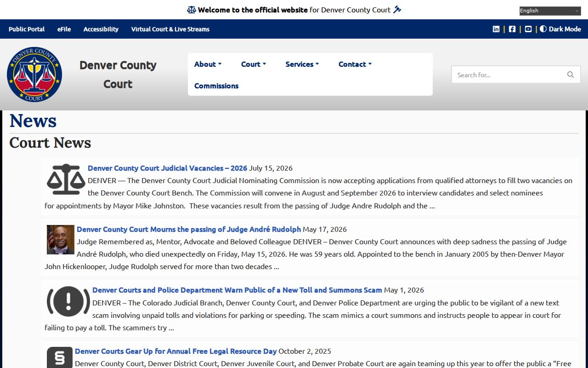Click the Denver County Court seal logo
The width and height of the screenshot is (588, 368).
coord(34,74)
